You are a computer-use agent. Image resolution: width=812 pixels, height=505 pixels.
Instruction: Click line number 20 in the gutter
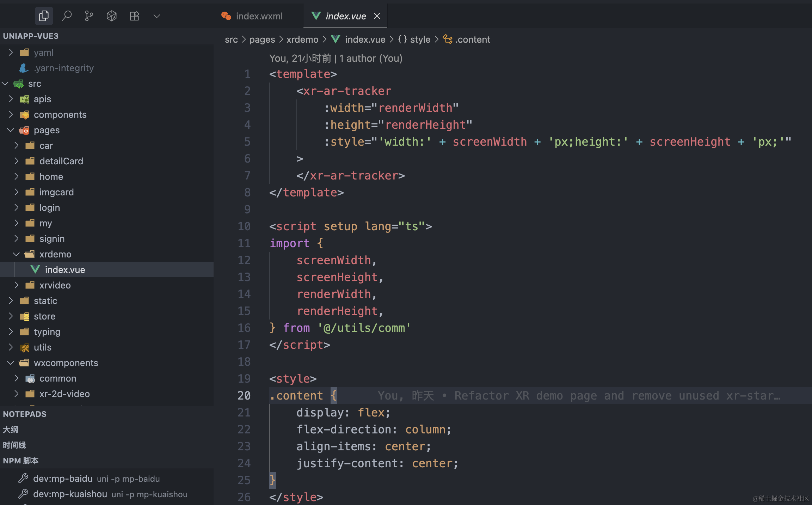click(244, 396)
